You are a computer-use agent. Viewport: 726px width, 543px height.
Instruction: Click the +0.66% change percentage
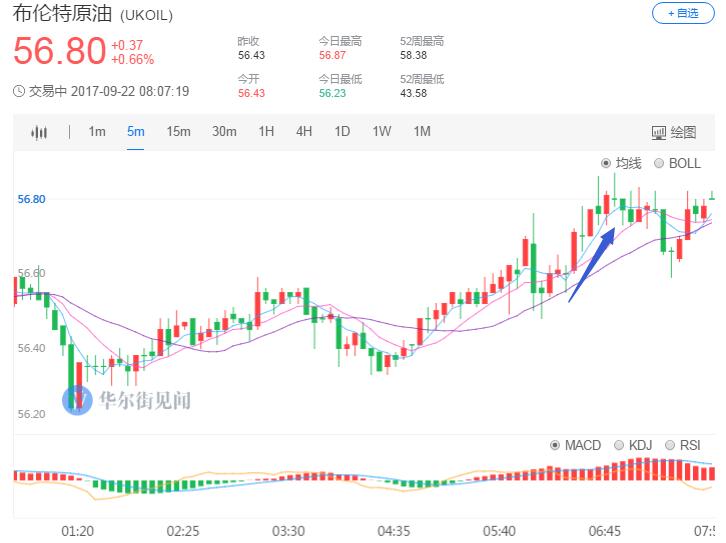point(133,60)
